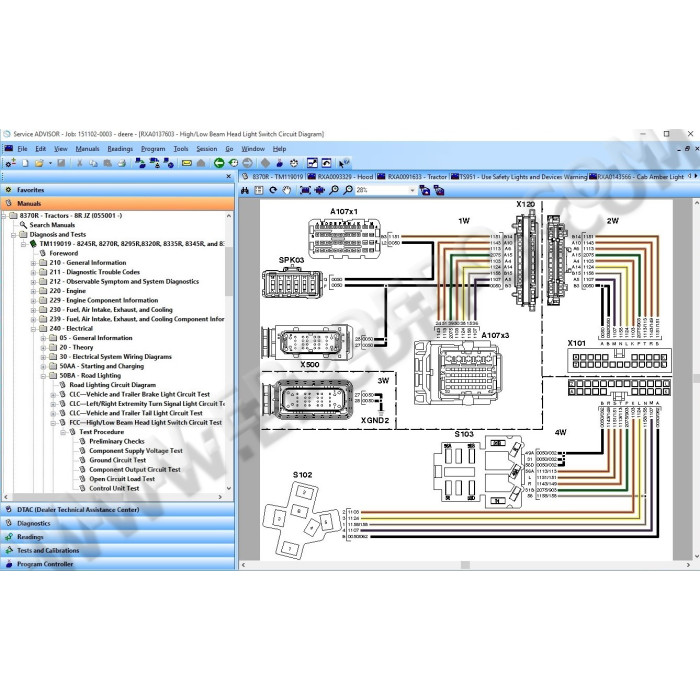Select the Preliminary Checks tree item
This screenshot has width=700, height=700.
(x=117, y=442)
